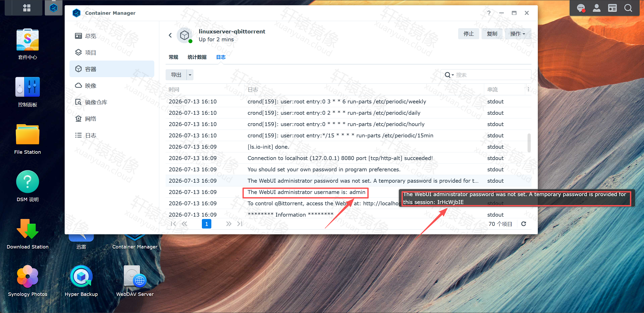Switch to the 统计数据 tab
Screen dimensions: 644x313
click(x=197, y=57)
